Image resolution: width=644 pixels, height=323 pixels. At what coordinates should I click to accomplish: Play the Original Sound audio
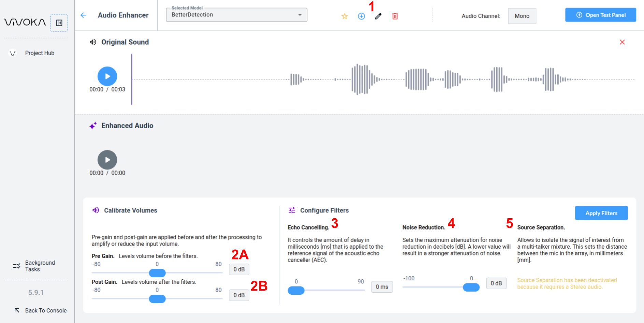click(x=107, y=76)
